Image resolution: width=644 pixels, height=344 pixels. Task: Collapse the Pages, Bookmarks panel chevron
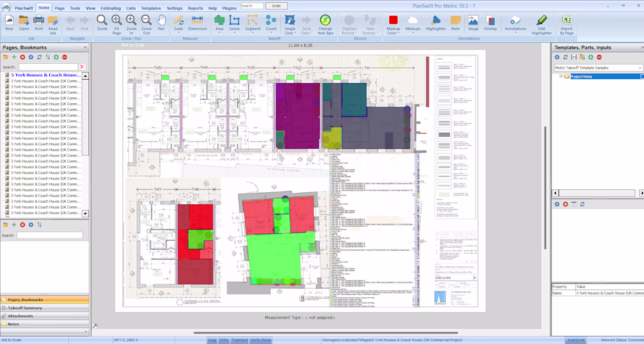point(85,47)
